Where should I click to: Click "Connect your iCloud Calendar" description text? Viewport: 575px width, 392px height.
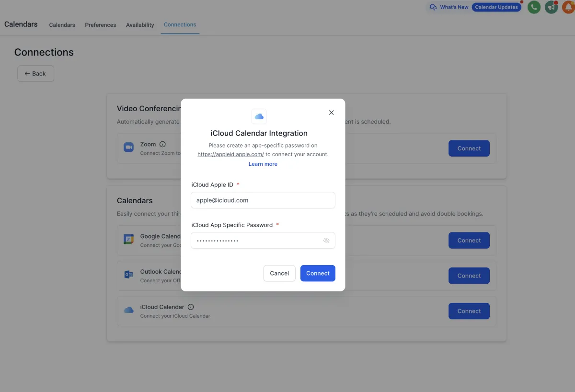point(175,316)
